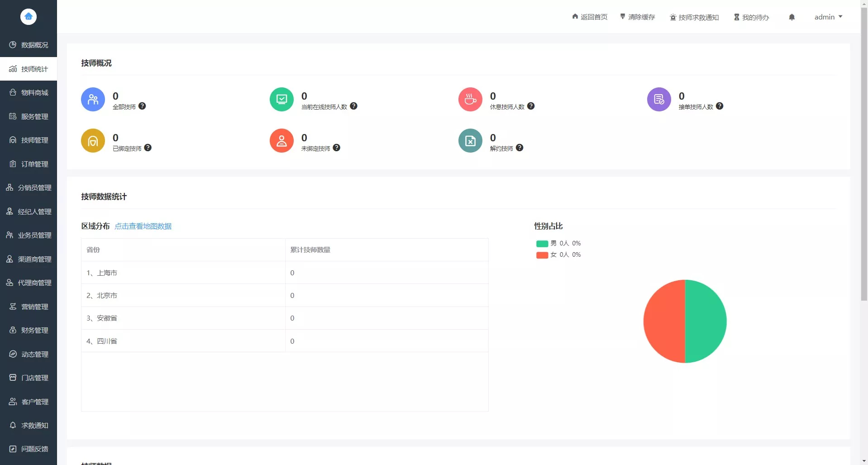Click help icon beside 全部技师
This screenshot has height=465, width=868.
point(142,106)
